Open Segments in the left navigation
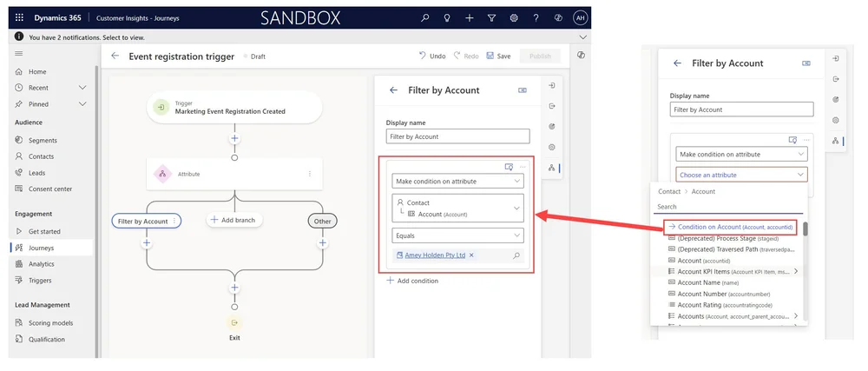 click(43, 140)
